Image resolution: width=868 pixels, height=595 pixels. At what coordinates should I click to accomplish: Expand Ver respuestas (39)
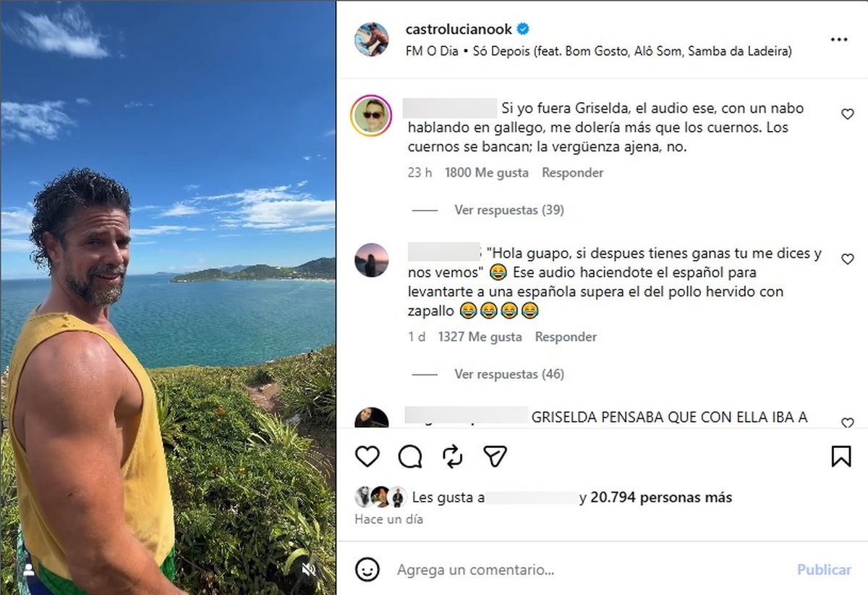tap(509, 210)
